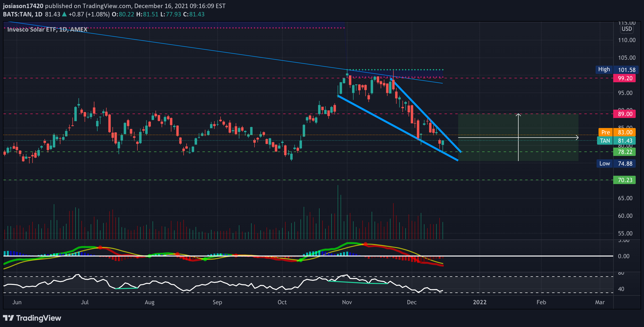Click the Pre 83.00 orange label
Viewport: 644px width, 327px height.
[617, 132]
